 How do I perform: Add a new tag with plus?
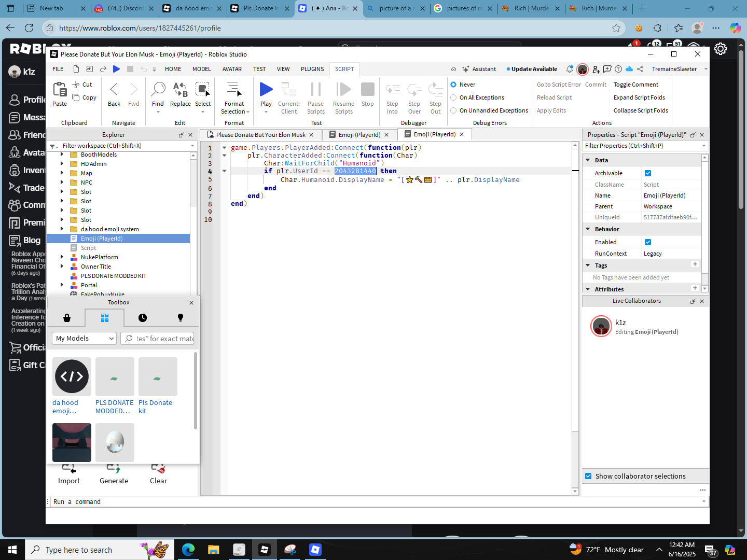[x=695, y=264]
